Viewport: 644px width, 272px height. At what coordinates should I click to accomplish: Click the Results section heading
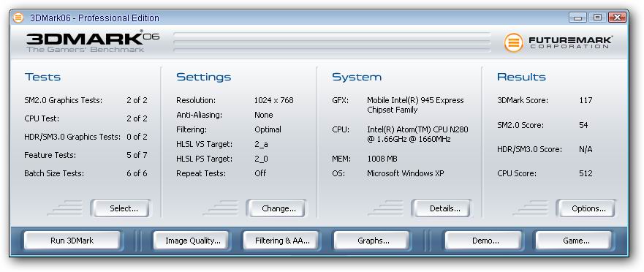point(521,77)
